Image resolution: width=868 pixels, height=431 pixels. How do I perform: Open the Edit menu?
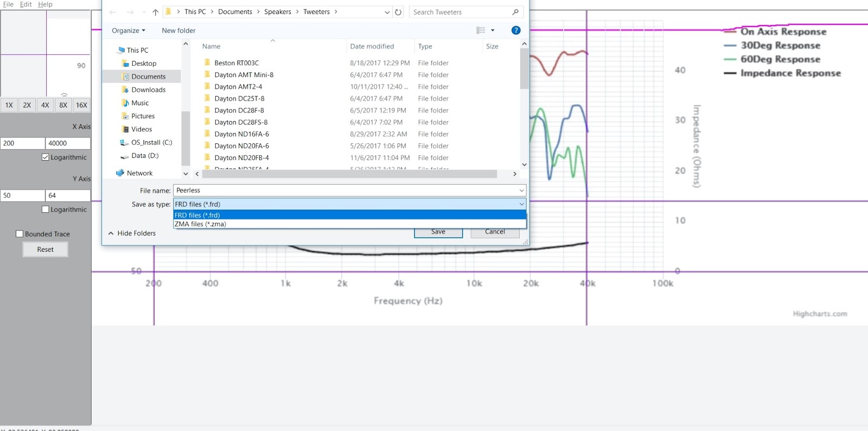[x=25, y=4]
